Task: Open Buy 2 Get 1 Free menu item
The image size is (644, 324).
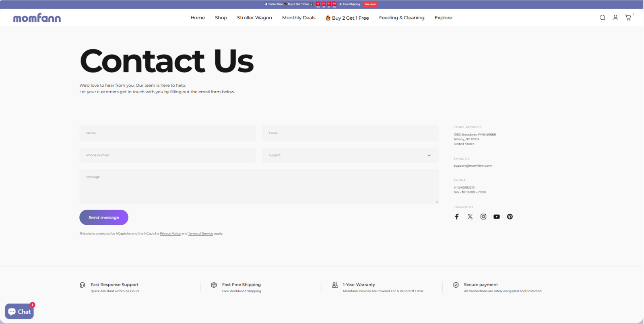Action: point(347,18)
